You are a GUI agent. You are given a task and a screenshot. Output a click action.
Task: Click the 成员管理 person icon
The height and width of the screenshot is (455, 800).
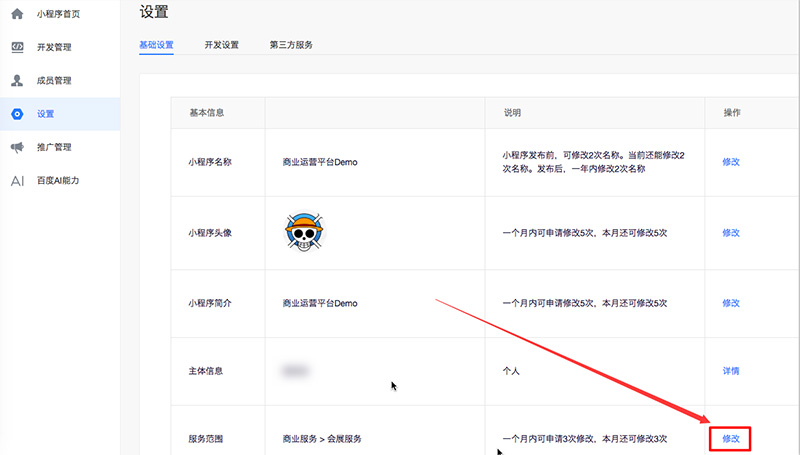coord(17,80)
